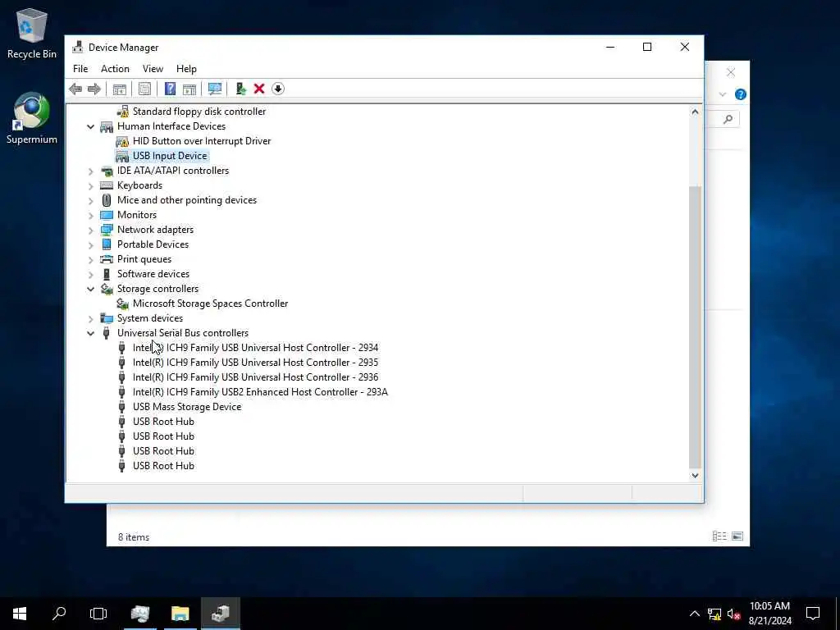Click the Update device driver toolbar icon
Viewport: 840px width, 630px height.
240,89
